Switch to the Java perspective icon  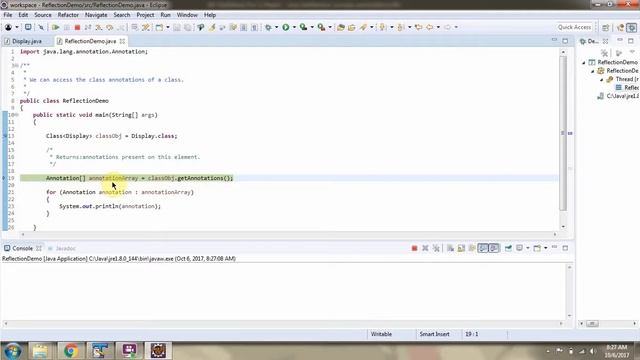click(x=621, y=27)
